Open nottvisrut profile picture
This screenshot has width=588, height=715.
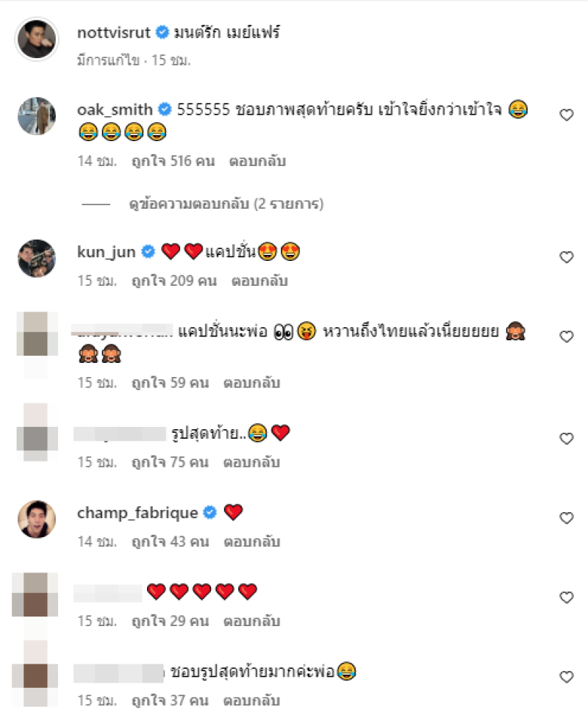click(x=37, y=39)
